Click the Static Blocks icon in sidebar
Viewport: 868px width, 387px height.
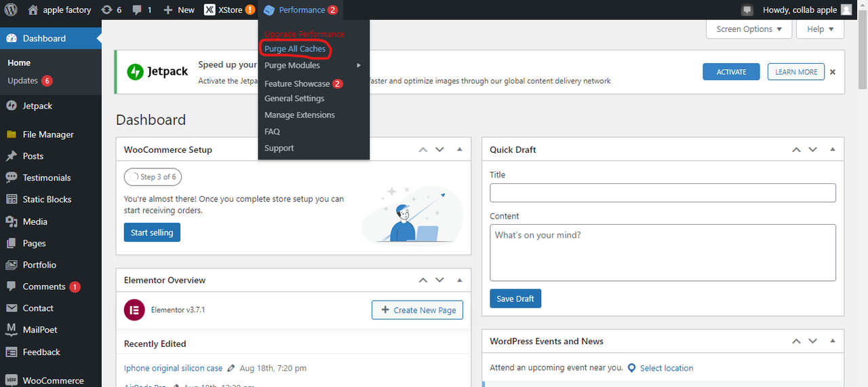click(x=12, y=199)
